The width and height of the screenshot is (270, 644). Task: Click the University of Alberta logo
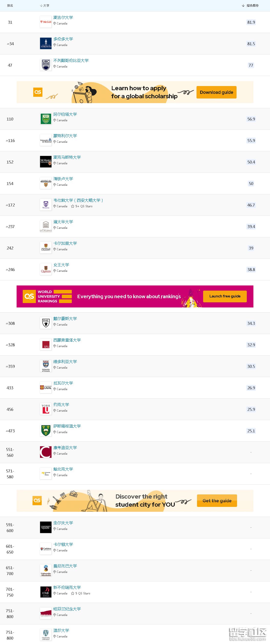point(46,119)
